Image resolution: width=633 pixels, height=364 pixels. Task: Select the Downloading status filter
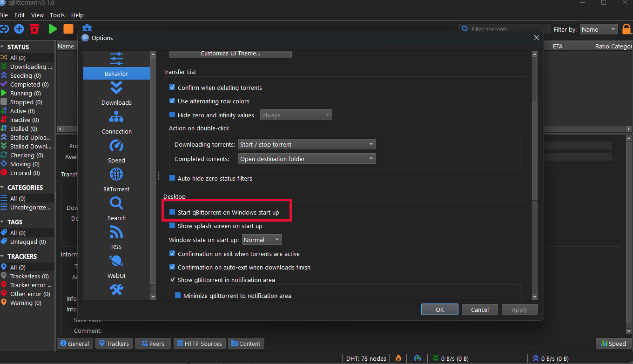coord(27,67)
